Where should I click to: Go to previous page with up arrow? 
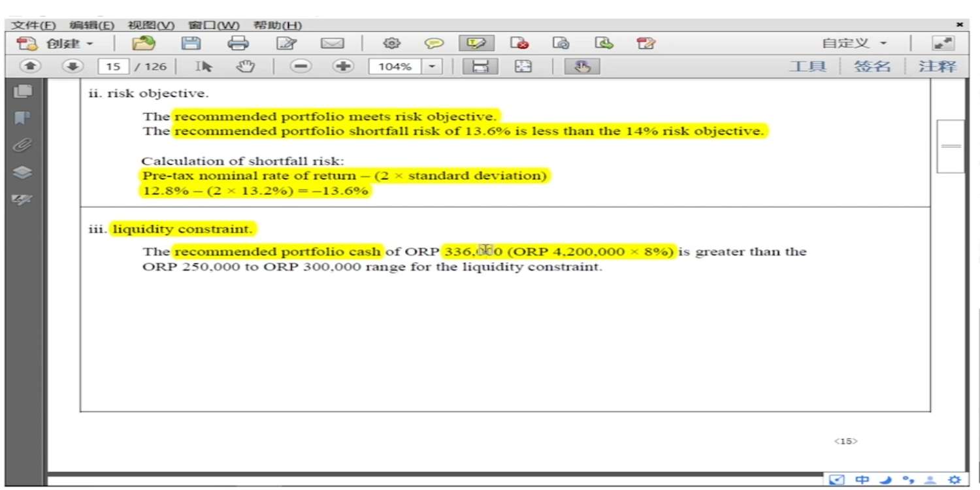(x=31, y=66)
